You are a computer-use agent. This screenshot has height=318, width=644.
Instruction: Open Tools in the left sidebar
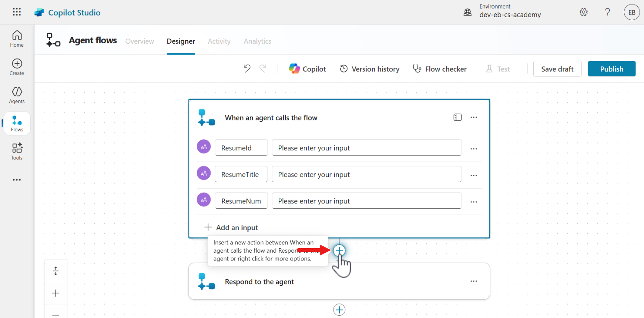(x=17, y=152)
